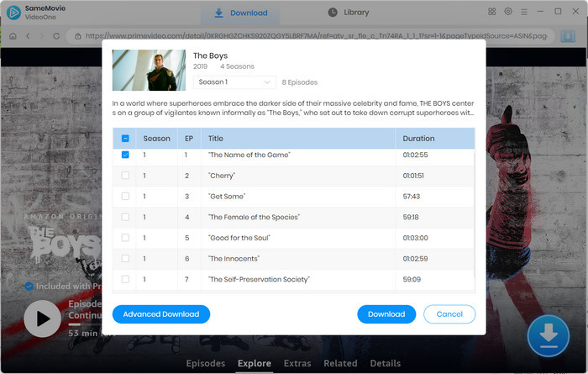Viewport: 588px width, 374px height.
Task: Switch to the Library tab
Action: [349, 13]
